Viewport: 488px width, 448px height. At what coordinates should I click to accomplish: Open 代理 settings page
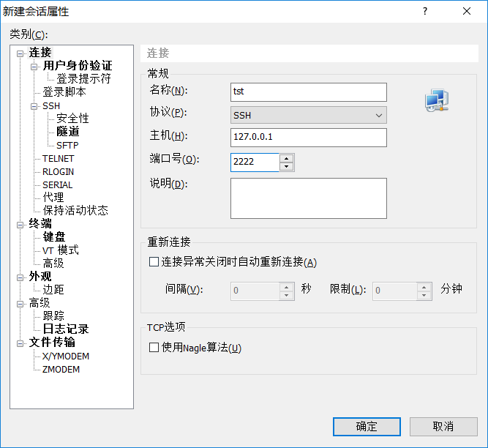coord(53,198)
